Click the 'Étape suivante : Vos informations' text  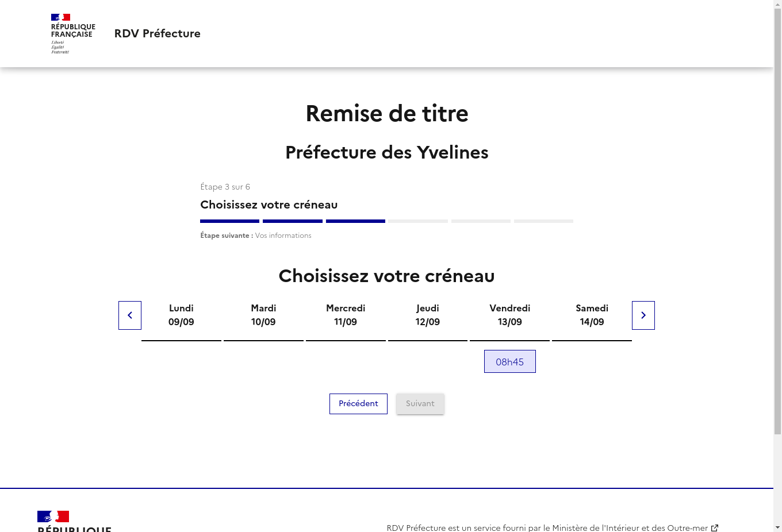click(x=256, y=236)
